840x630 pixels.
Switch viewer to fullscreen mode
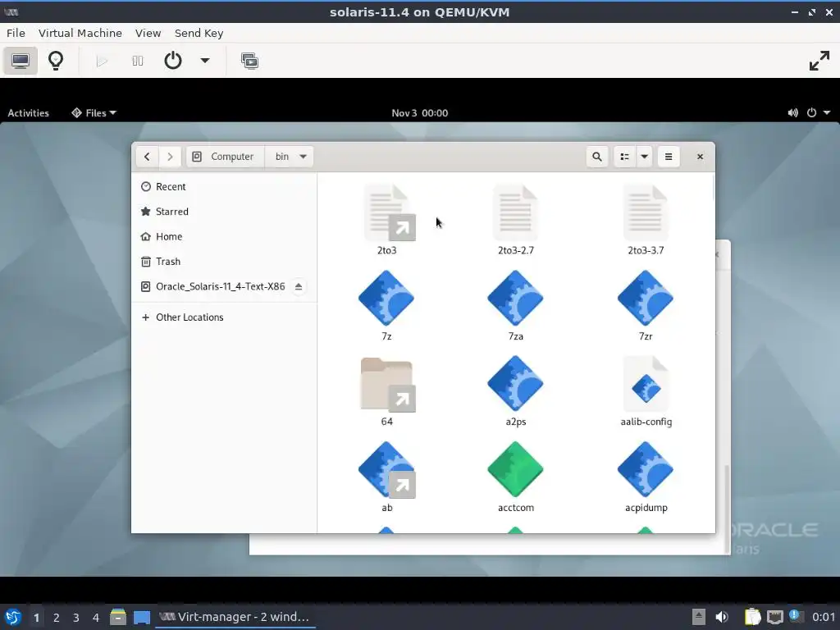click(x=819, y=61)
